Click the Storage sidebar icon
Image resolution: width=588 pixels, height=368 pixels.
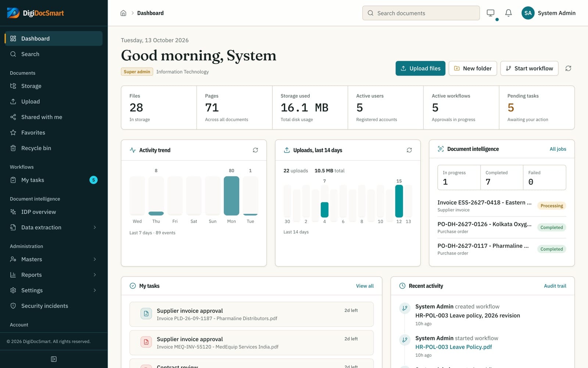(13, 86)
